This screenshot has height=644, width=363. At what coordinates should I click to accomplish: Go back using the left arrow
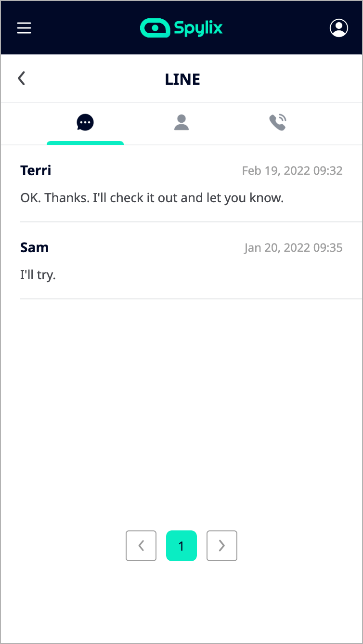21,78
